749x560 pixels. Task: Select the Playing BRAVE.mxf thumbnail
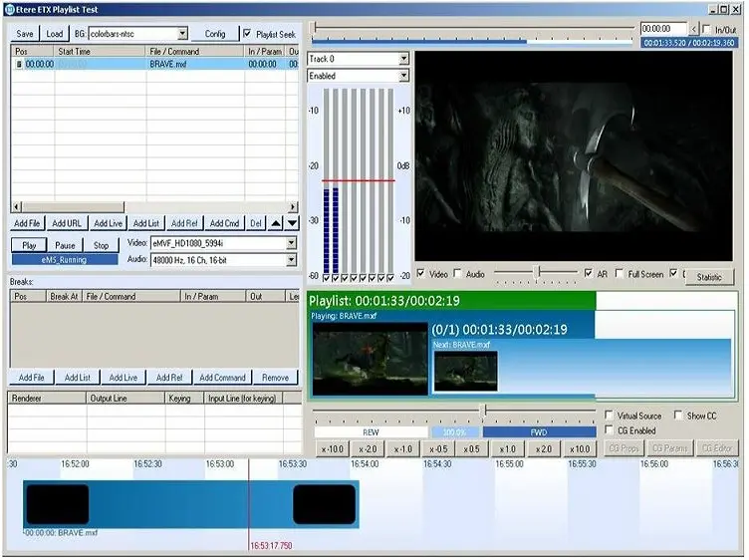tap(370, 361)
